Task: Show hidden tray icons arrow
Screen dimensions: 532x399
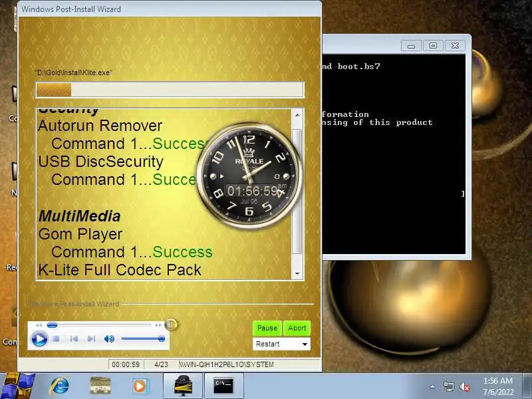Action: point(433,386)
